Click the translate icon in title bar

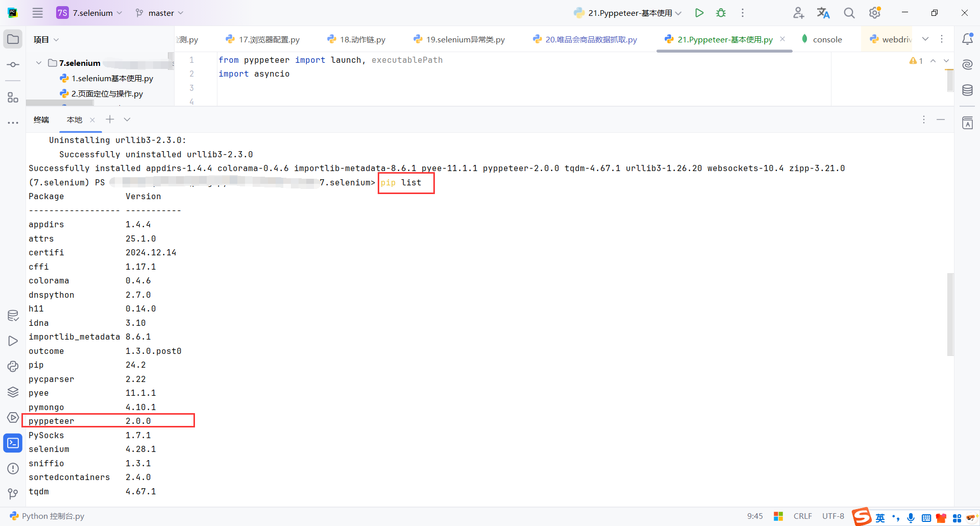(x=823, y=13)
